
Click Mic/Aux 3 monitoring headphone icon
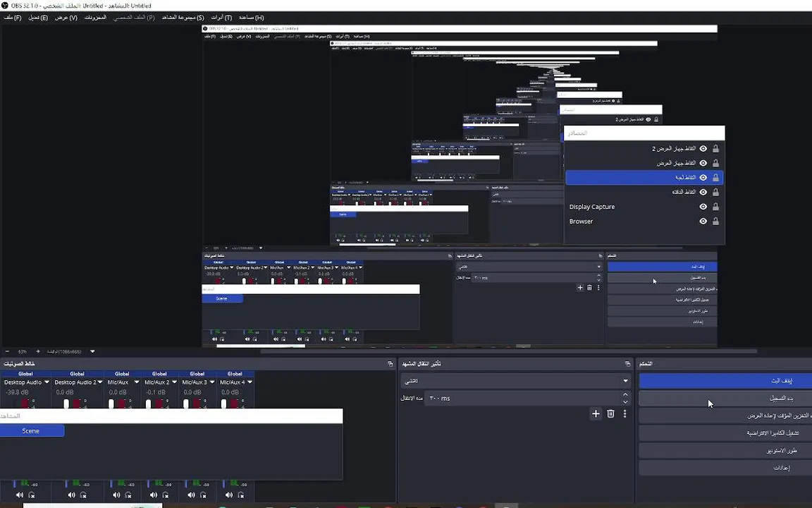pos(204,495)
